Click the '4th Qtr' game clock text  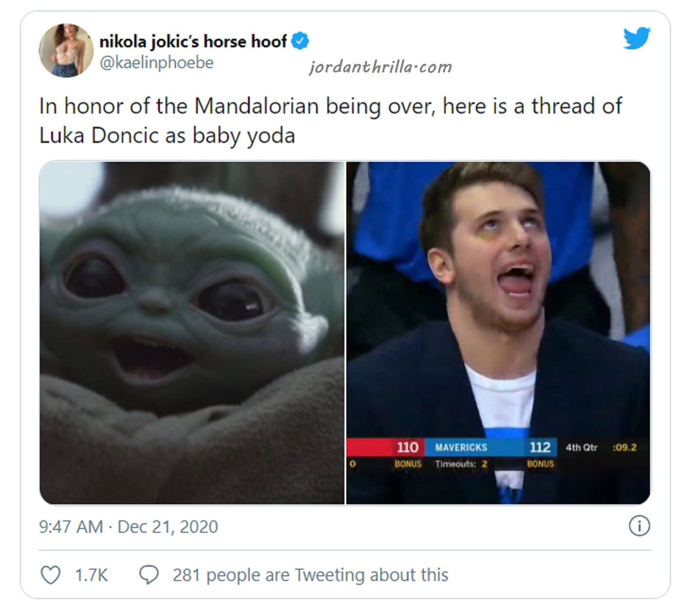pyautogui.click(x=581, y=447)
